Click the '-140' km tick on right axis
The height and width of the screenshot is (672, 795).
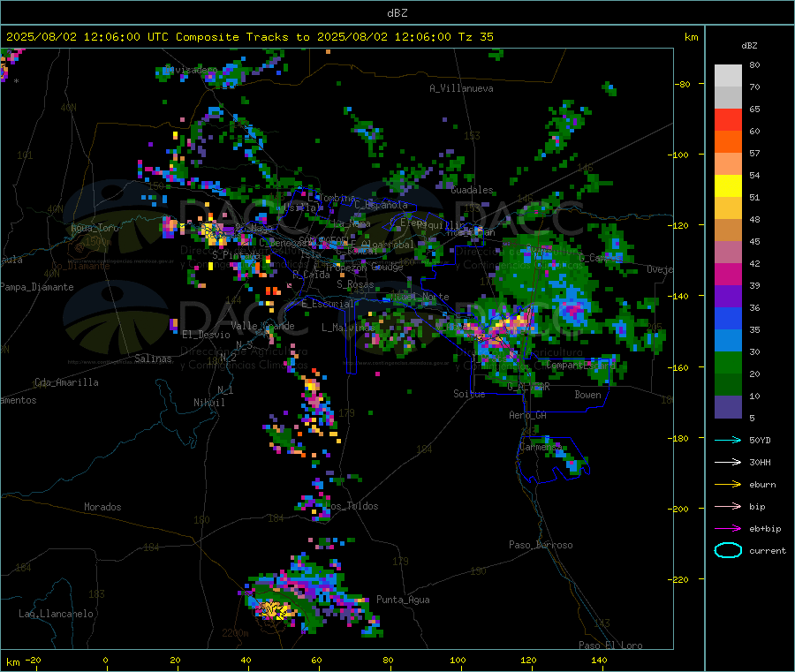click(679, 297)
